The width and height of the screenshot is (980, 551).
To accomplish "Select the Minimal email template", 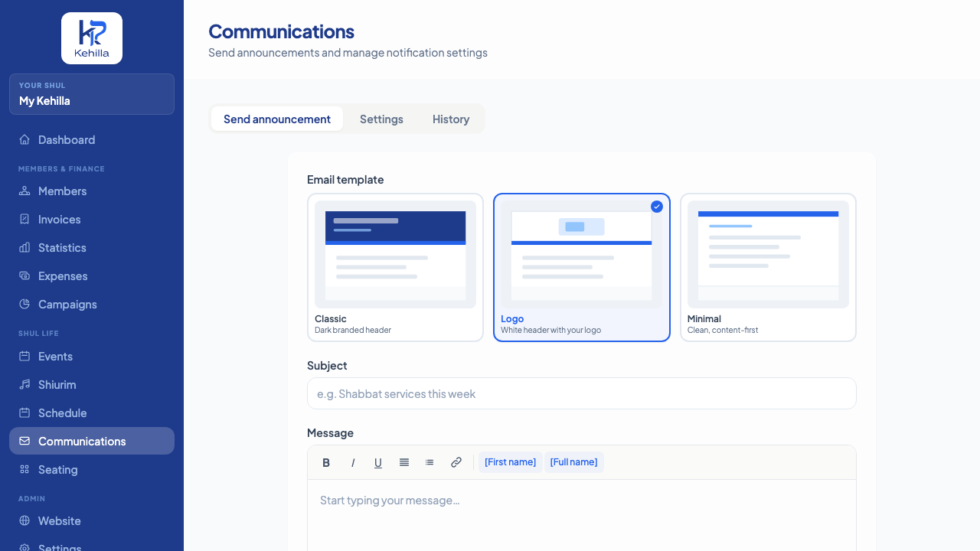I will click(x=768, y=267).
